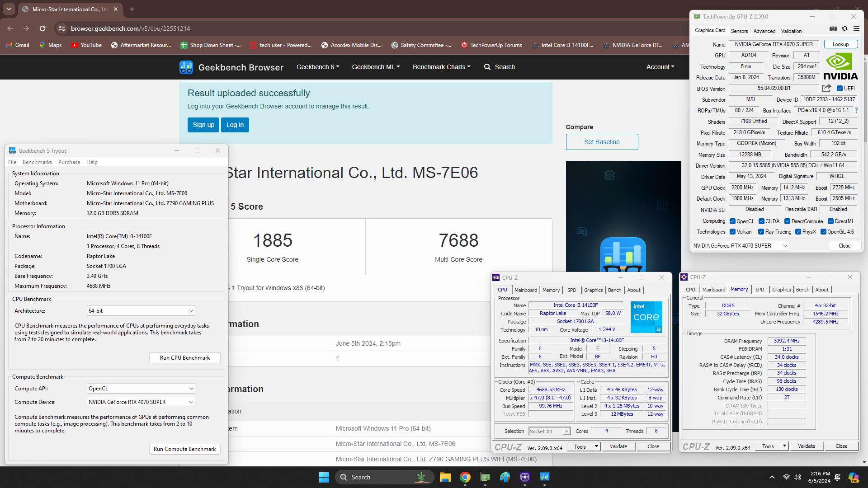The image size is (868, 488).
Task: Open the site information icon in address bar
Action: pyautogui.click(x=62, y=28)
